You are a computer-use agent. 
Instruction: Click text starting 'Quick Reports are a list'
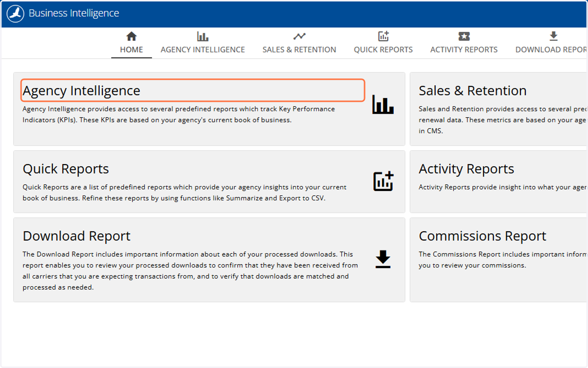(184, 193)
